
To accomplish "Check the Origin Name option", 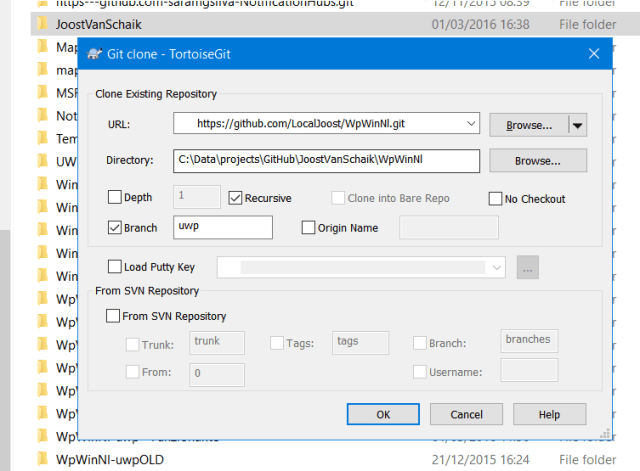I will [x=309, y=228].
